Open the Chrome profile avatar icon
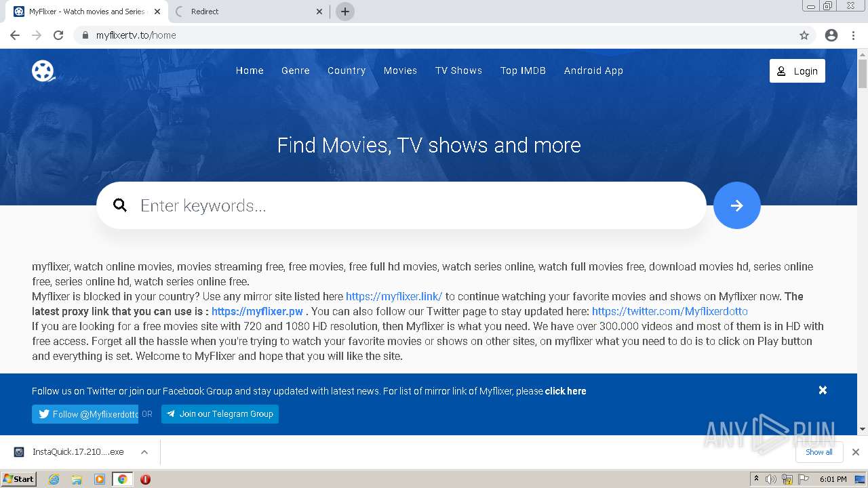 [831, 35]
